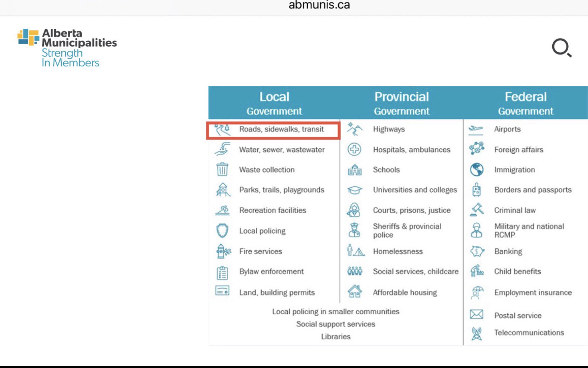Open the search magnifier icon

pyautogui.click(x=562, y=48)
